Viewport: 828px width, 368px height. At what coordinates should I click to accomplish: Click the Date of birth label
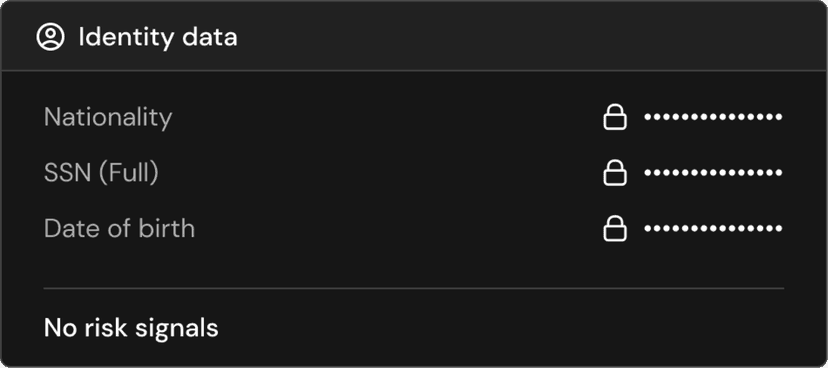[119, 229]
